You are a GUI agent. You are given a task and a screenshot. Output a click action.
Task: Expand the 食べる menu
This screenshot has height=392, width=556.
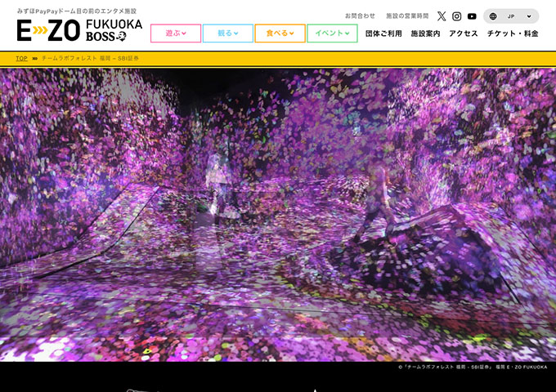280,33
